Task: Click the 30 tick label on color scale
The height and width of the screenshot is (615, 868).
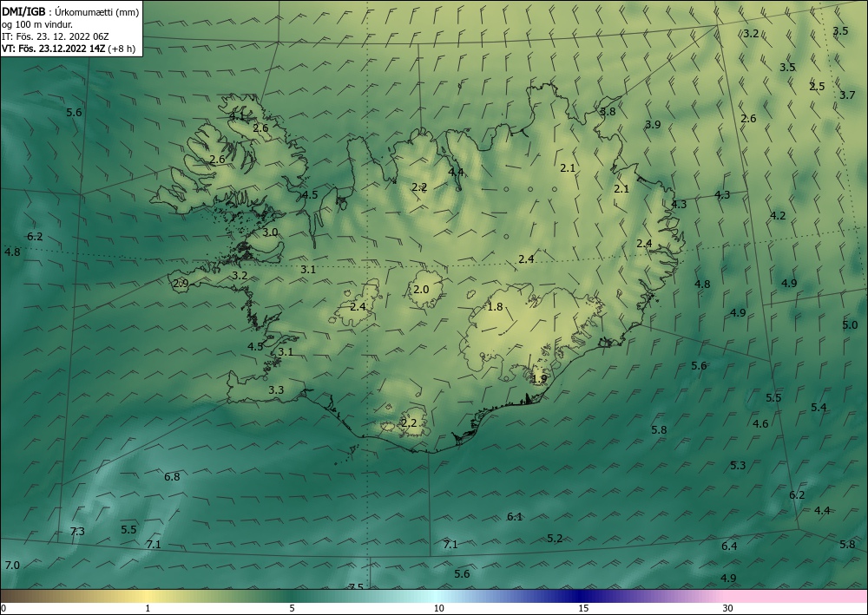Action: pyautogui.click(x=728, y=608)
